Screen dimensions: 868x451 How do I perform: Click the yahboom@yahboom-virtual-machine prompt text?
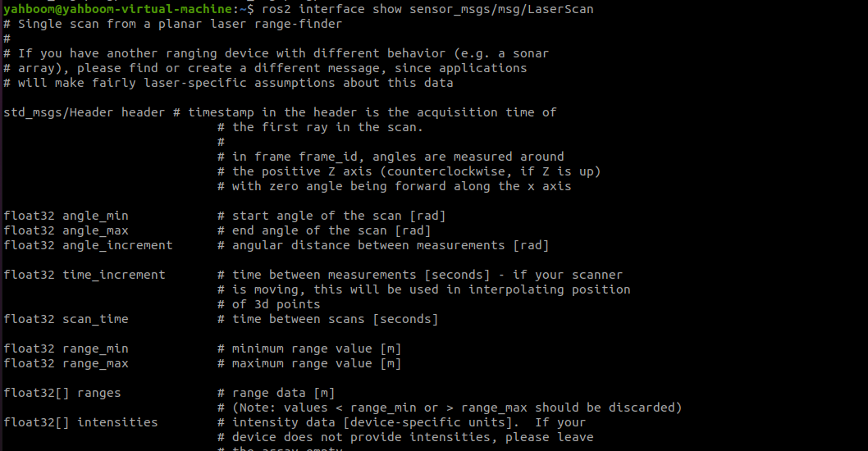(x=116, y=9)
